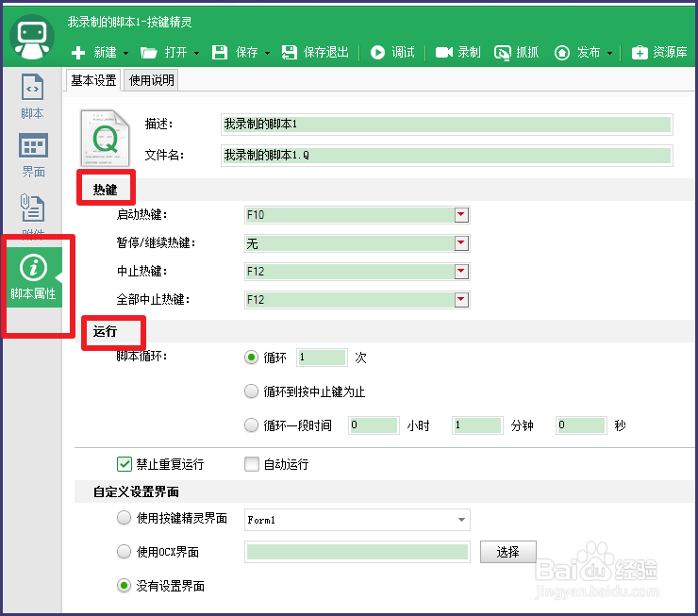Click the Record (录制) camera icon
The width and height of the screenshot is (698, 616).
444,53
